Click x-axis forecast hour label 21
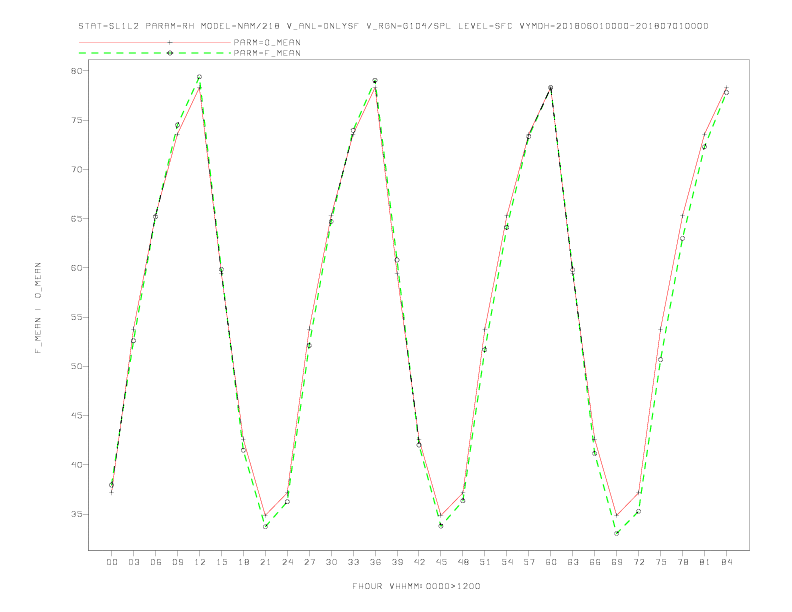 (265, 562)
